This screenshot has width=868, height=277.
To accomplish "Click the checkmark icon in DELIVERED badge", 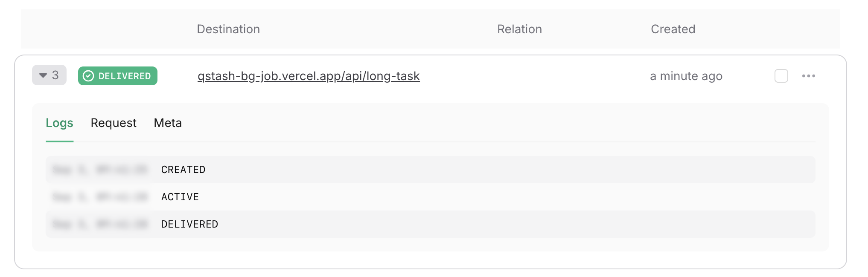I will tap(88, 76).
